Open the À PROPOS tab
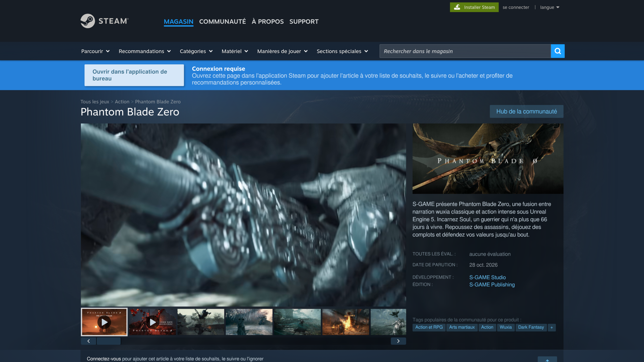644x362 pixels. click(x=268, y=22)
